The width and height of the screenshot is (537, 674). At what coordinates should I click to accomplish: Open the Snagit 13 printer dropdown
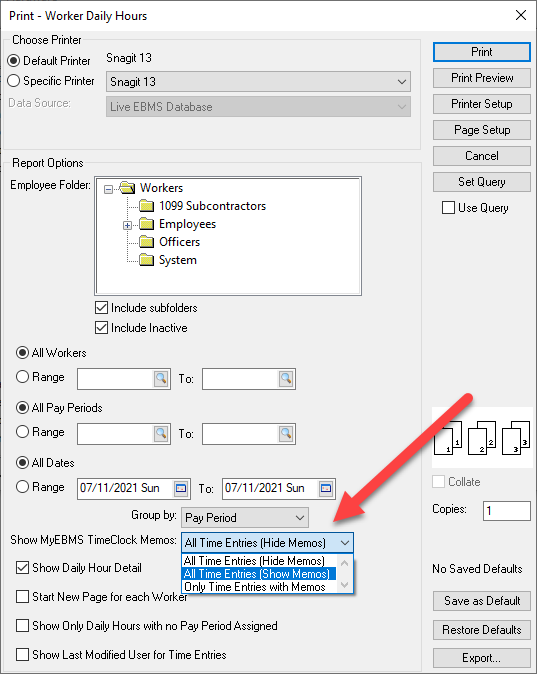point(258,82)
